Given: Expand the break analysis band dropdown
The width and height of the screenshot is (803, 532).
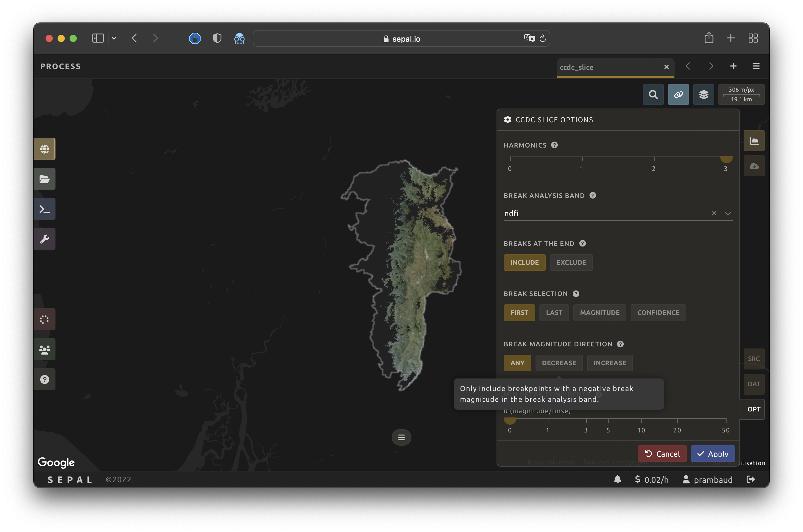Looking at the screenshot, I should click(728, 214).
